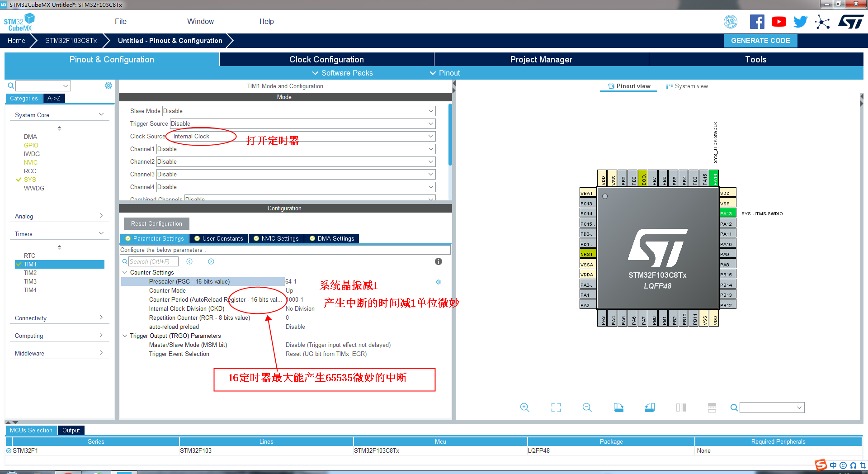Image resolution: width=868 pixels, height=474 pixels.
Task: Click the green PA13 pin on chip
Action: (727, 213)
